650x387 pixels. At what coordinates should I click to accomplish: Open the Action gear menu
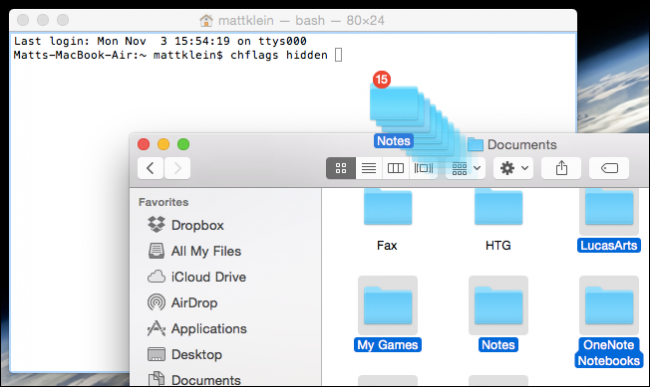[x=513, y=168]
